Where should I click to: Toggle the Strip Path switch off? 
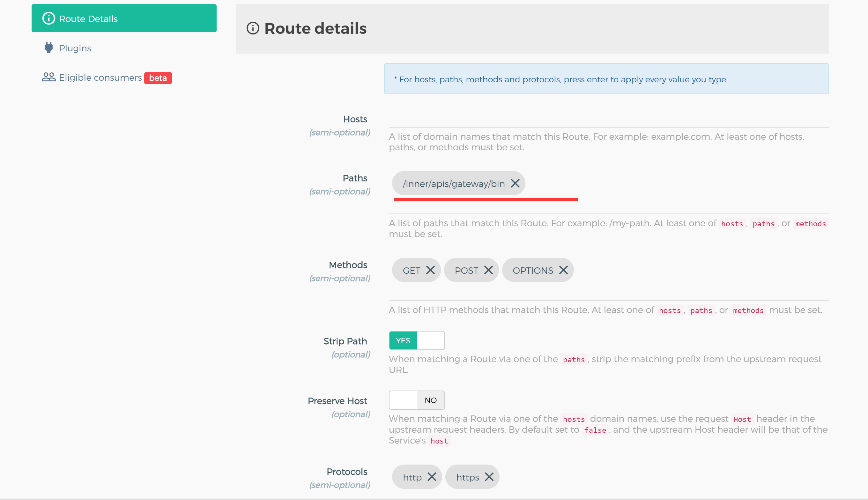(416, 341)
